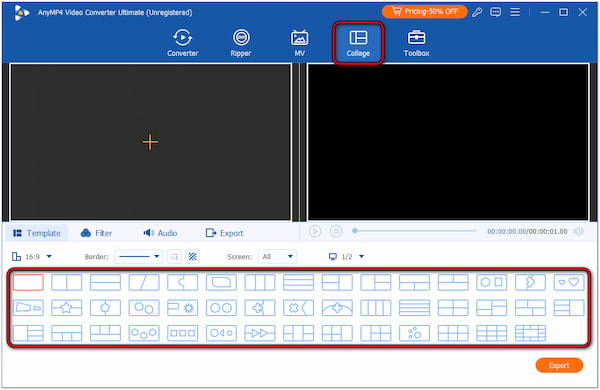Select the three horizontal rows template
This screenshot has width=600, height=390.
[298, 282]
